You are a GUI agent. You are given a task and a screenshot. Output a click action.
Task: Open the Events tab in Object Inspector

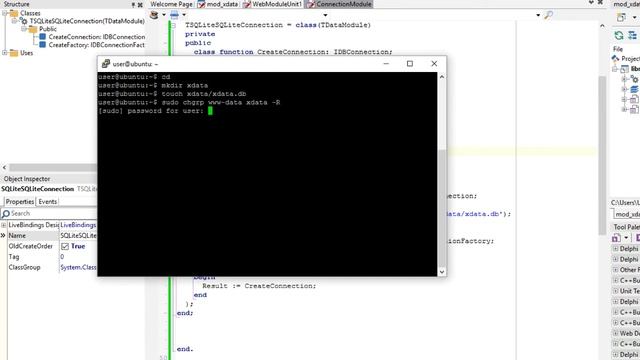coord(48,202)
